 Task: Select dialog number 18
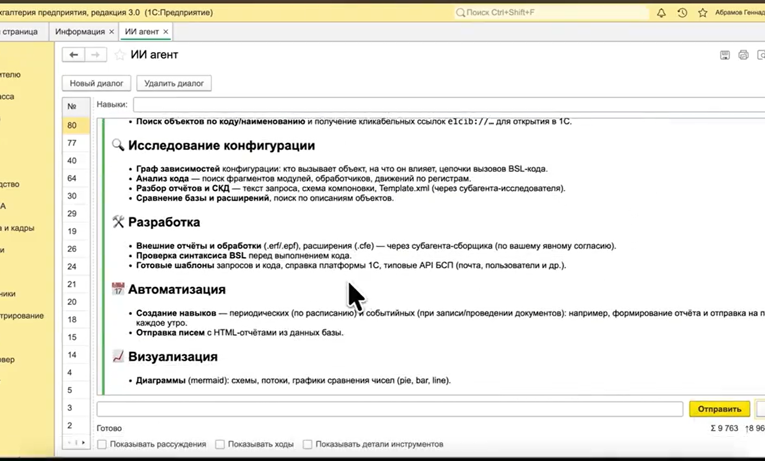coord(76,320)
